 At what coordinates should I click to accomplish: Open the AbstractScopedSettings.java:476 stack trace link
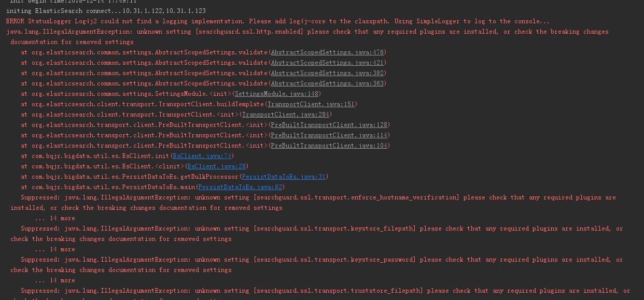tap(327, 52)
